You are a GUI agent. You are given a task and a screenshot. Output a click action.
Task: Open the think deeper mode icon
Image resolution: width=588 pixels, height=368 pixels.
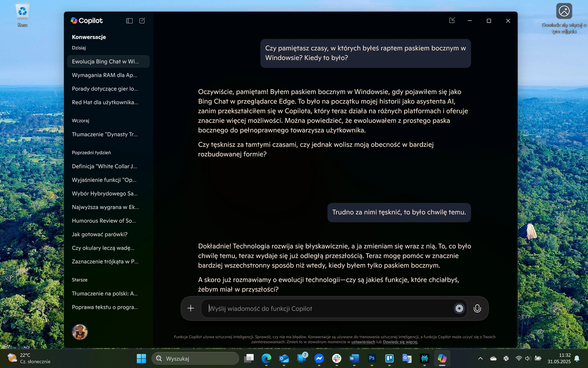[459, 308]
